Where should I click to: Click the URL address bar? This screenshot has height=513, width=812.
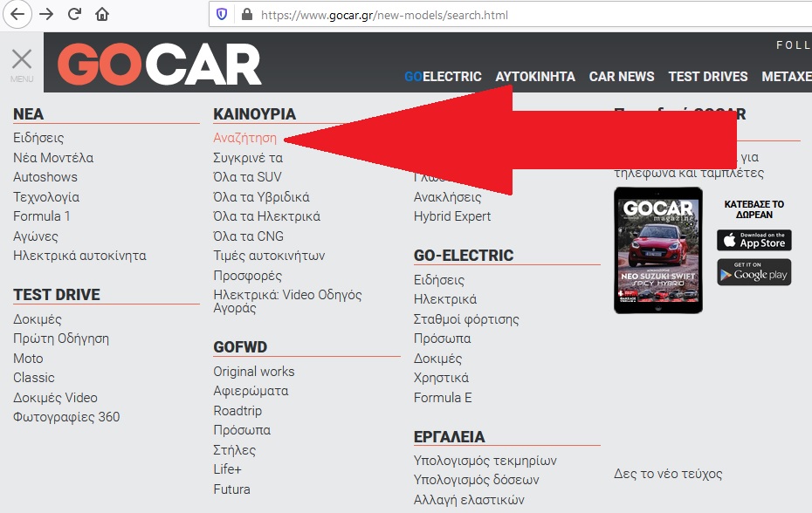coord(524,15)
